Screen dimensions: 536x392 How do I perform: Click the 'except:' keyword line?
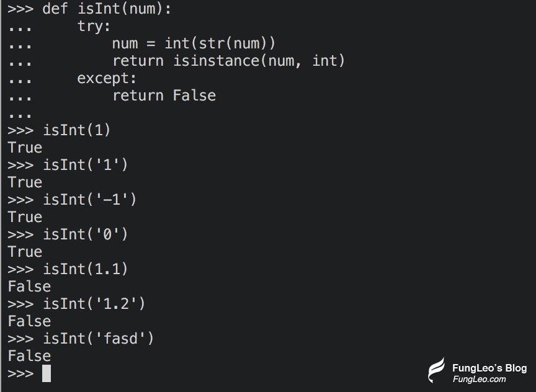coord(107,78)
